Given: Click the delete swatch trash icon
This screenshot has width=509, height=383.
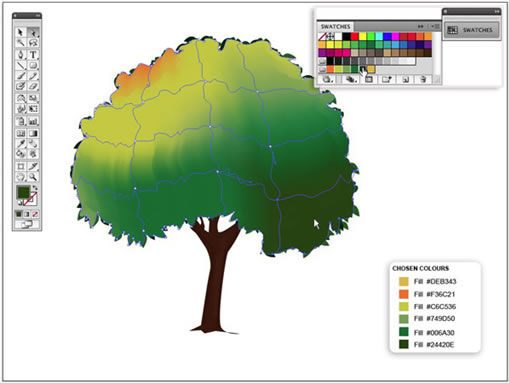Looking at the screenshot, I should [x=423, y=79].
